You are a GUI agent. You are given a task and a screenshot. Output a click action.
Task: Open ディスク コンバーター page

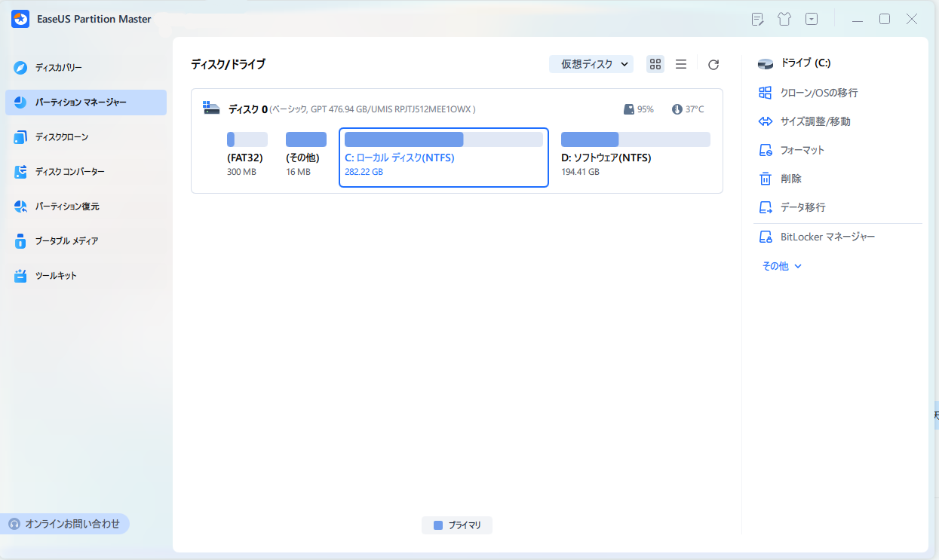[x=69, y=172]
